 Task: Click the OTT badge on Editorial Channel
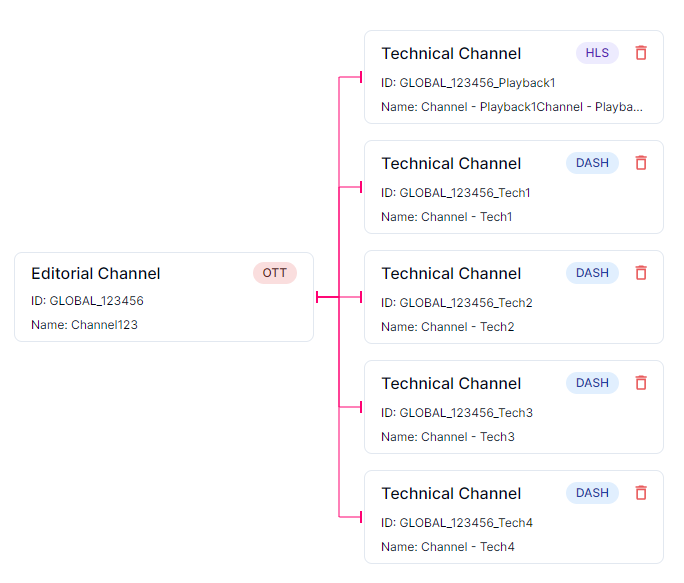pyautogui.click(x=274, y=273)
